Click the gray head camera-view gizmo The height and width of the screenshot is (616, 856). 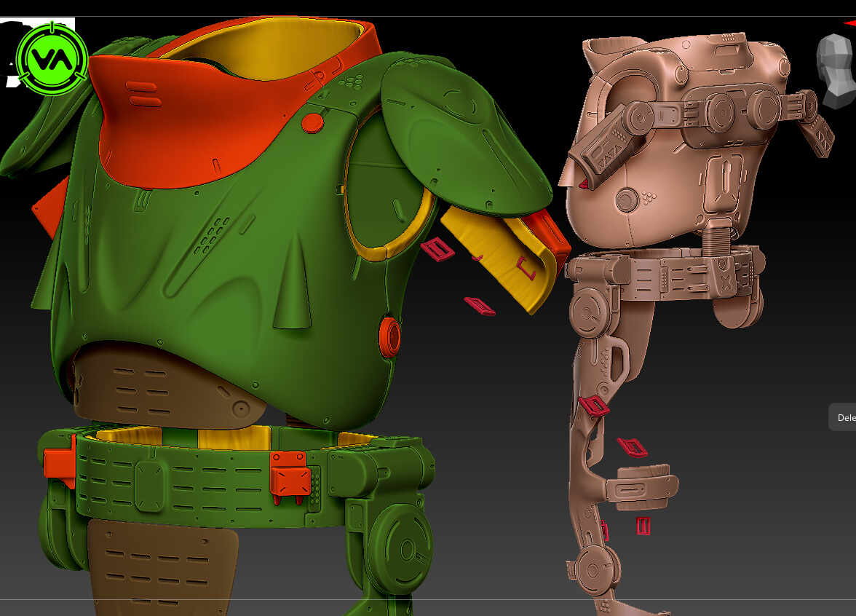[x=836, y=70]
